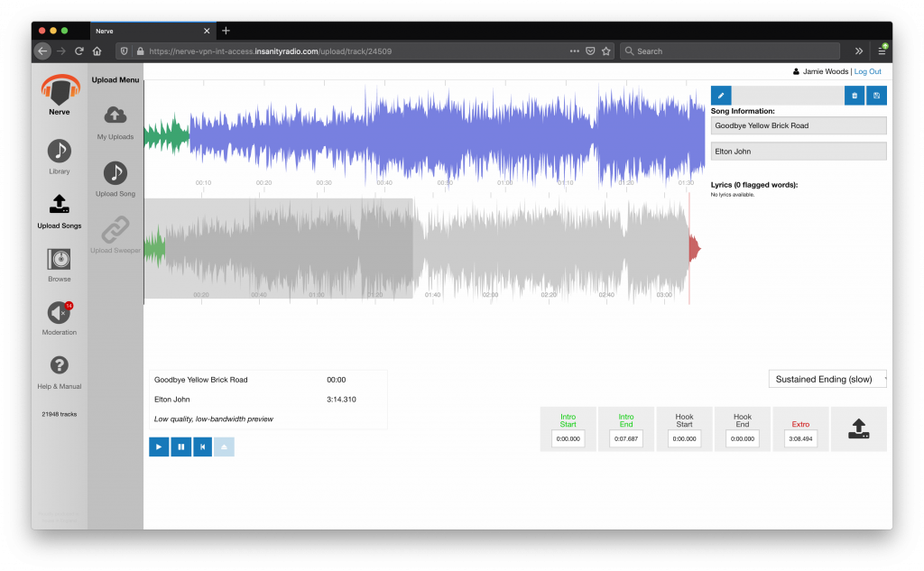The width and height of the screenshot is (924, 571).
Task: Set the Intro Start marker button
Action: pyautogui.click(x=568, y=420)
